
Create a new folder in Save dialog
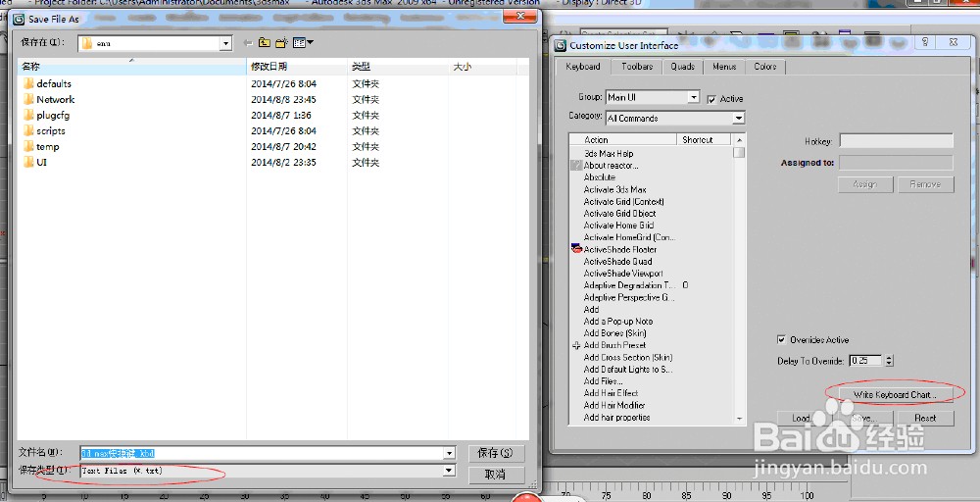point(281,42)
